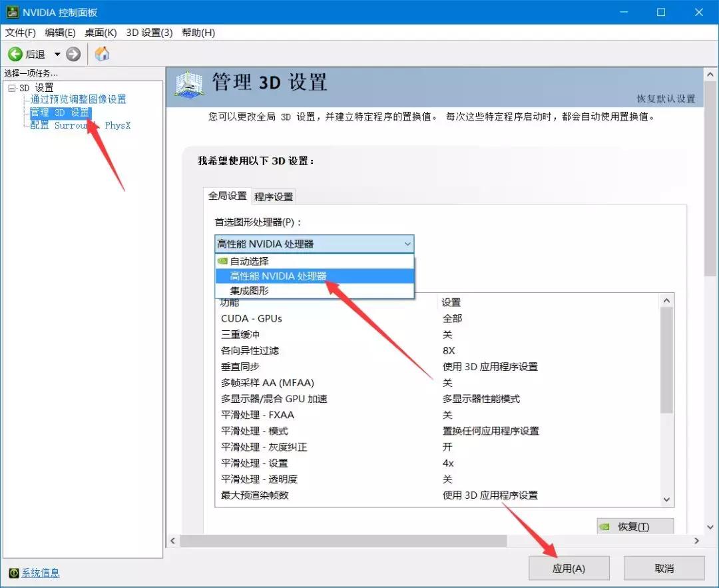Click the scroll-down arrow of the settings list

click(666, 500)
